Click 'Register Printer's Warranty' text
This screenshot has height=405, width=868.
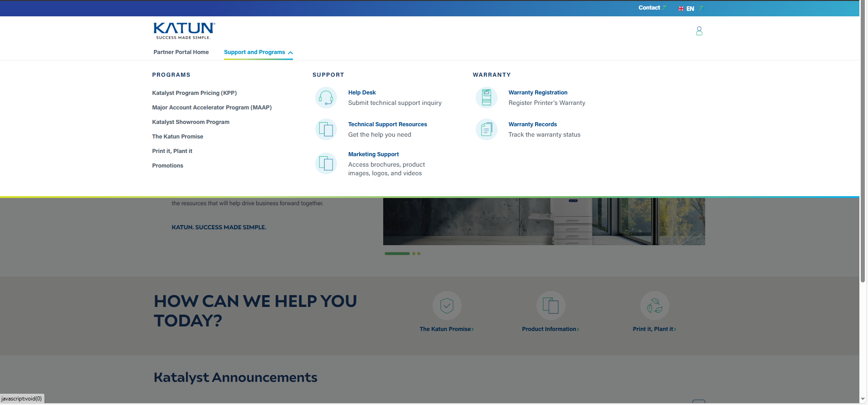(546, 103)
